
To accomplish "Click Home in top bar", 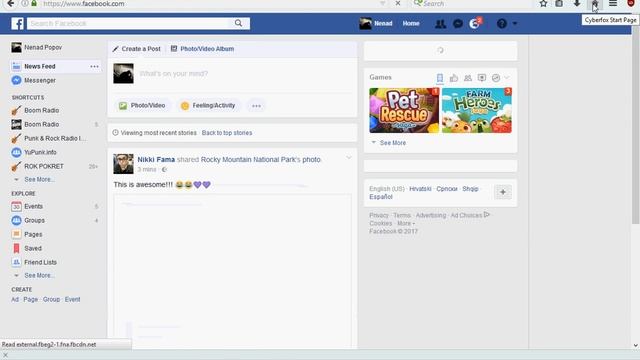I will pyautogui.click(x=411, y=24).
